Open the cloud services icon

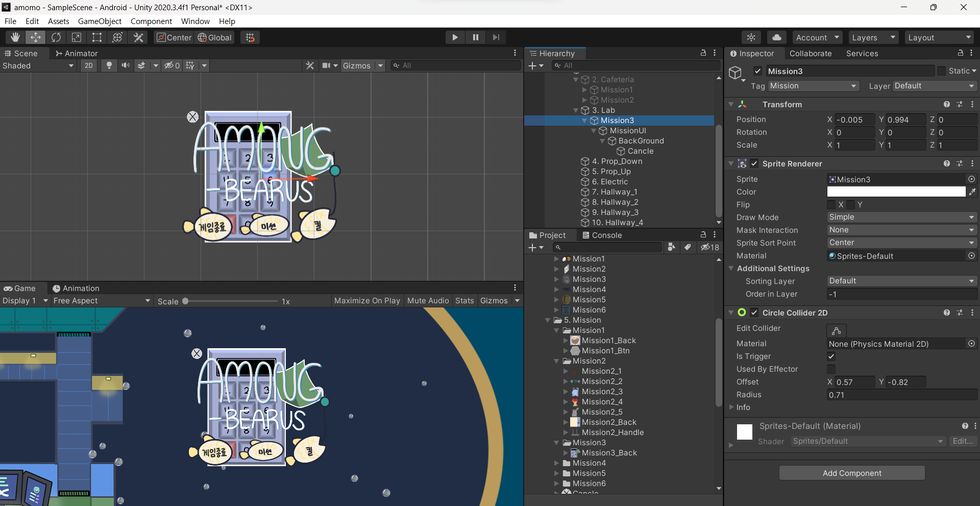pyautogui.click(x=776, y=37)
